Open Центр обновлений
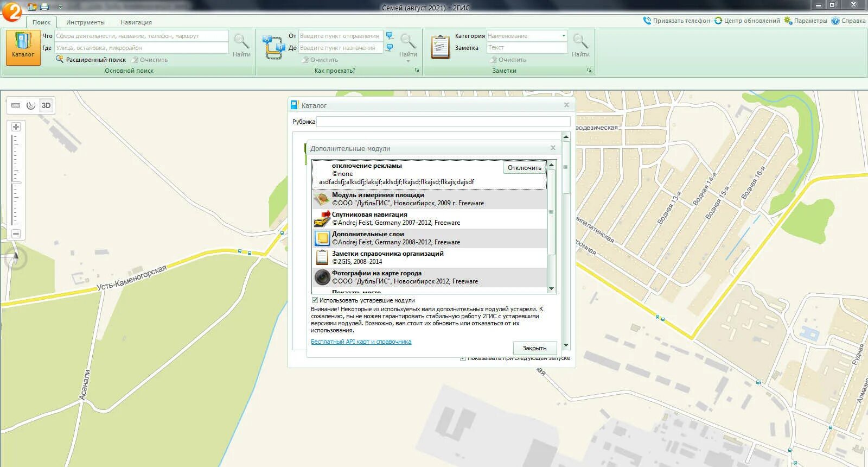 pyautogui.click(x=747, y=21)
